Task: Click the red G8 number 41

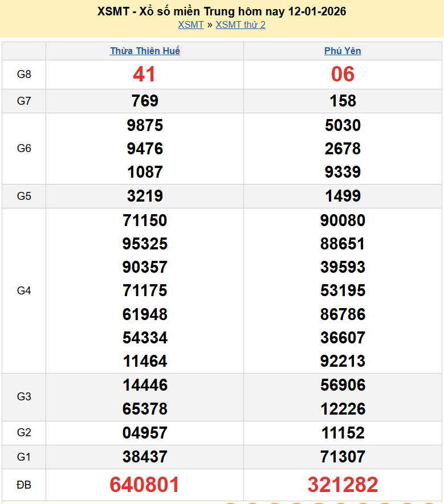Action: 145,74
